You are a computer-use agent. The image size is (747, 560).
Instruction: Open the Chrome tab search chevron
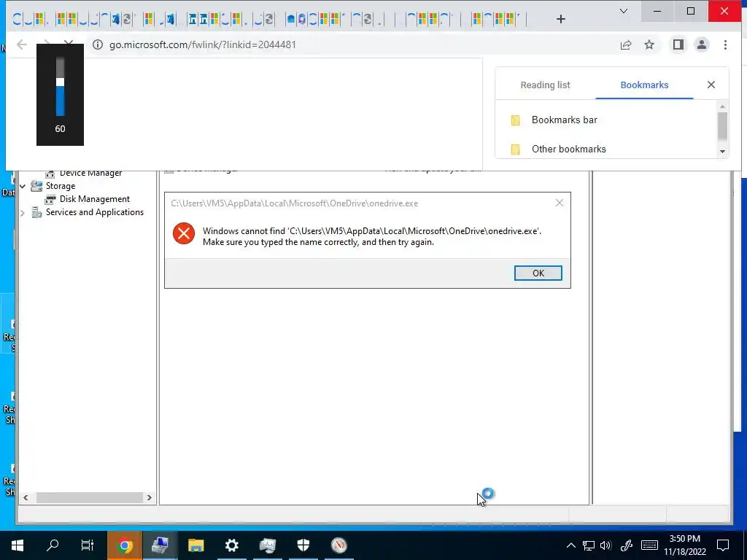[623, 11]
